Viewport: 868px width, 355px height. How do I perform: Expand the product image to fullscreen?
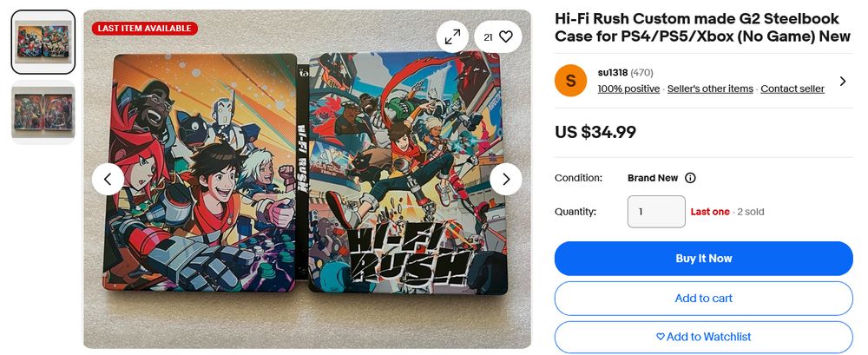[x=452, y=37]
